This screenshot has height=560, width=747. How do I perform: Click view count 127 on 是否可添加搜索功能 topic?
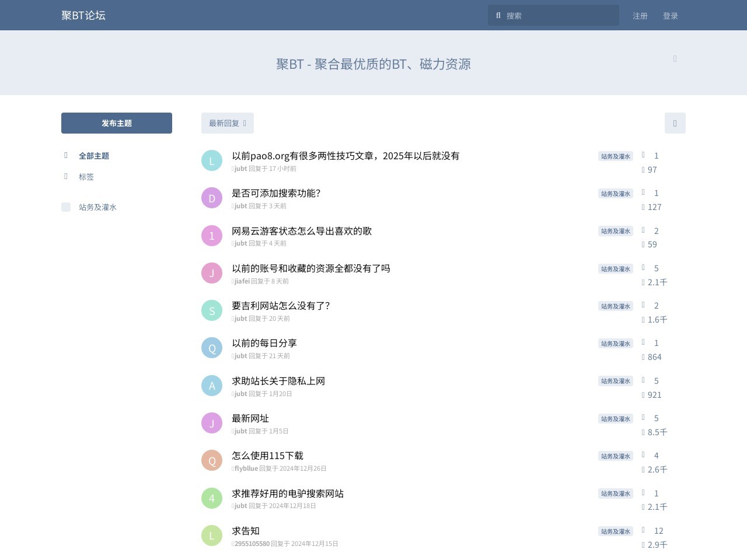point(652,207)
